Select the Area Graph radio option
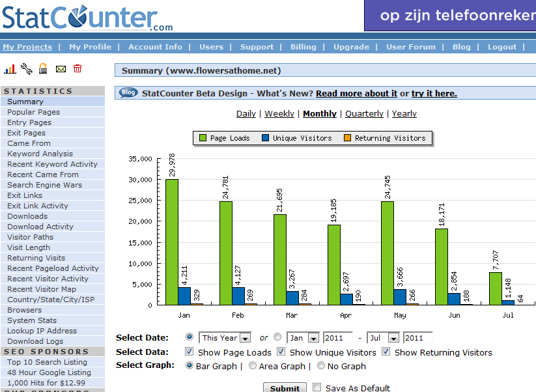 [253, 366]
